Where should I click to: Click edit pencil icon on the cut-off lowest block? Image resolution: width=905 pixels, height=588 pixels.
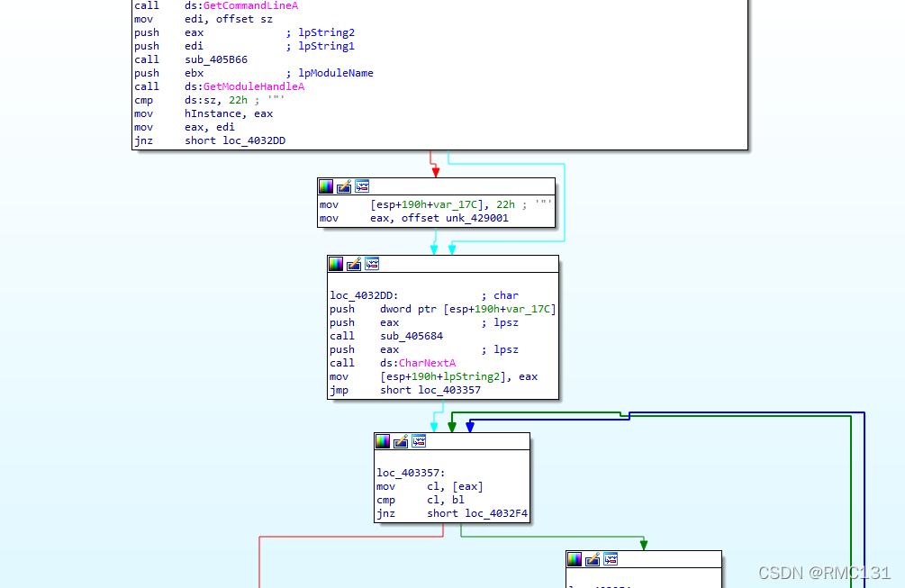593,559
